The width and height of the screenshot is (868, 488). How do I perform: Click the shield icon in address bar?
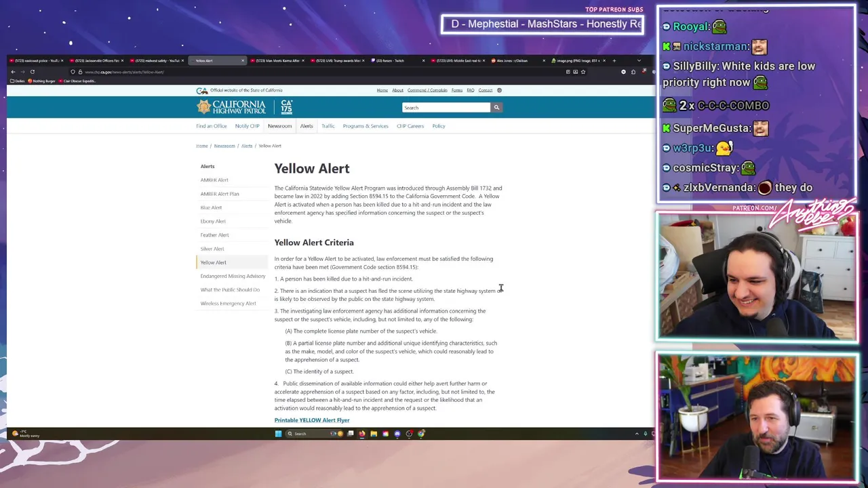(73, 72)
